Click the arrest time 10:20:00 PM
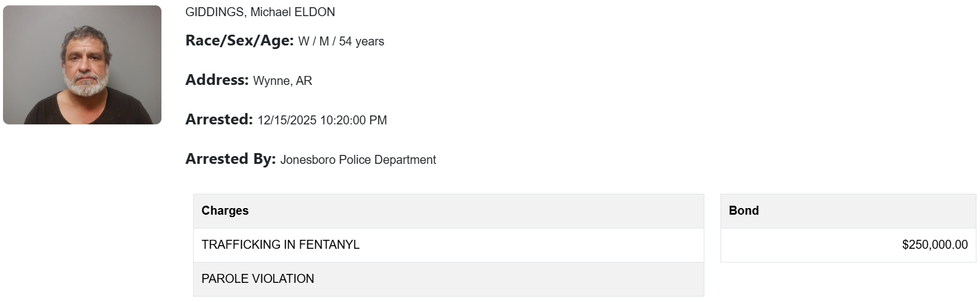This screenshot has width=980, height=302. click(353, 120)
